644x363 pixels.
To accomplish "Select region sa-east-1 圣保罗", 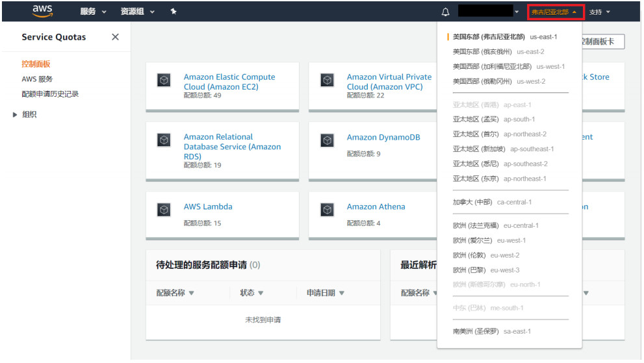I will [x=492, y=331].
